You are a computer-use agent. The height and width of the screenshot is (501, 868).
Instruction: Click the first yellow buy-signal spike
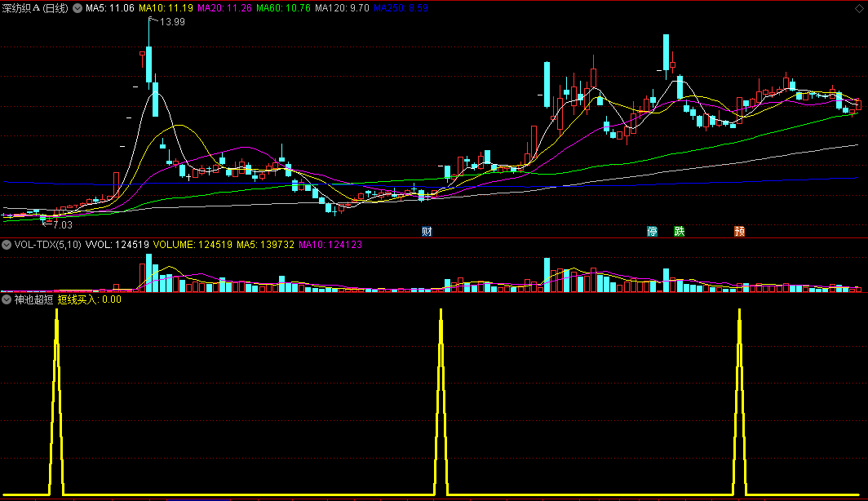[x=56, y=401]
